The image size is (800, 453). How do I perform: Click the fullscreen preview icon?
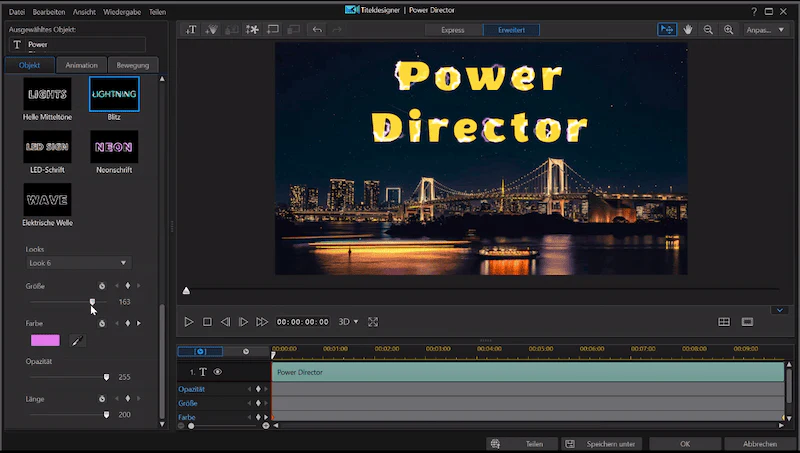click(373, 322)
